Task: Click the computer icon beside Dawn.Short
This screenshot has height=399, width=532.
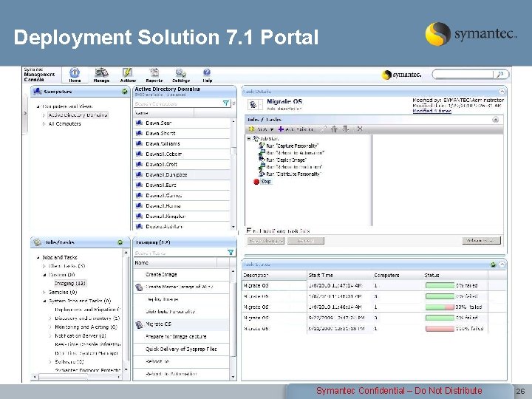Action: [139, 133]
